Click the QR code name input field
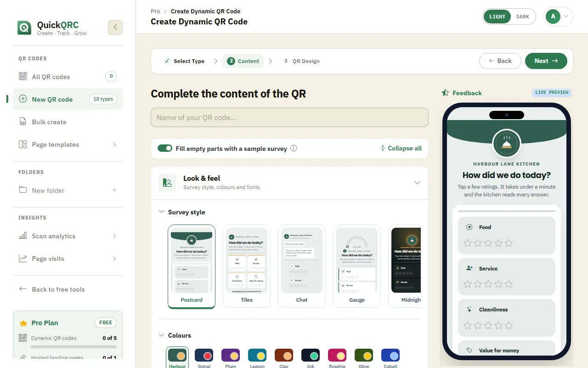 click(x=289, y=117)
